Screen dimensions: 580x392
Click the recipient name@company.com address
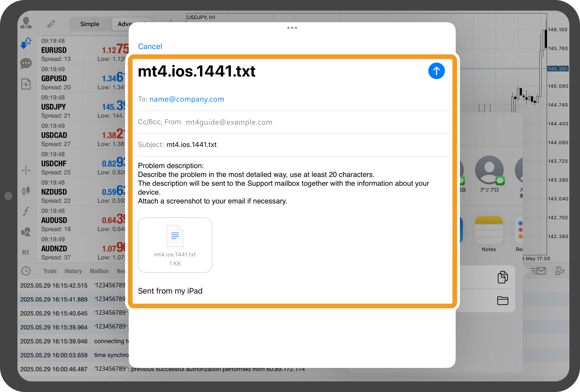[187, 99]
